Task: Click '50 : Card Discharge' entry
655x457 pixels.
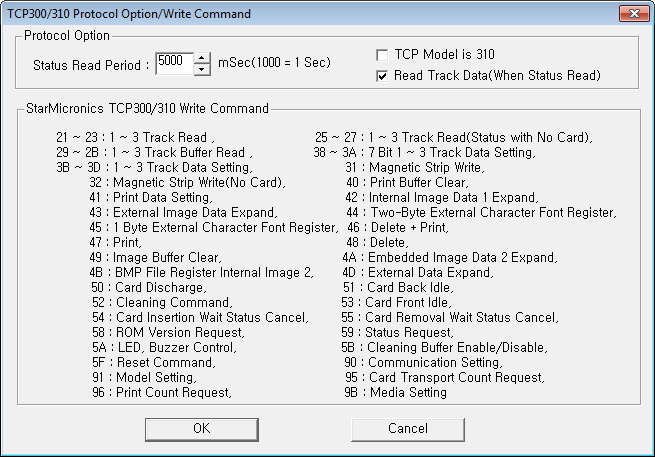Action: [x=149, y=288]
